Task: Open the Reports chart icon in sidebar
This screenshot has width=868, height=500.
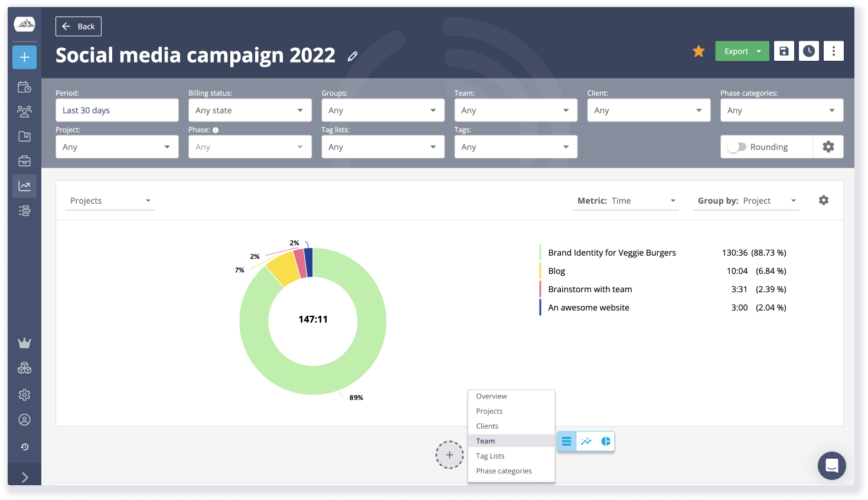Action: point(24,185)
